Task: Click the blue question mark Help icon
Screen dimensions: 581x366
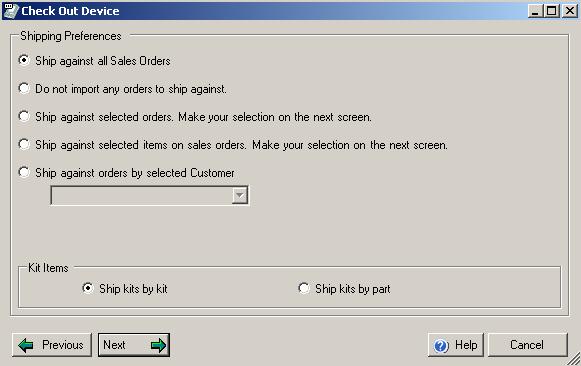Action: (x=441, y=346)
